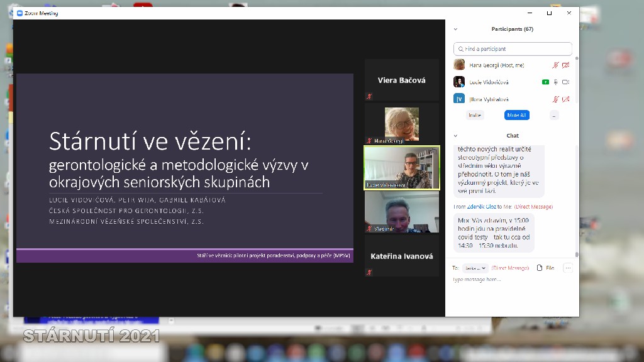The image size is (644, 362).
Task: Collapse the Participants panel chevron
Action: [x=455, y=29]
